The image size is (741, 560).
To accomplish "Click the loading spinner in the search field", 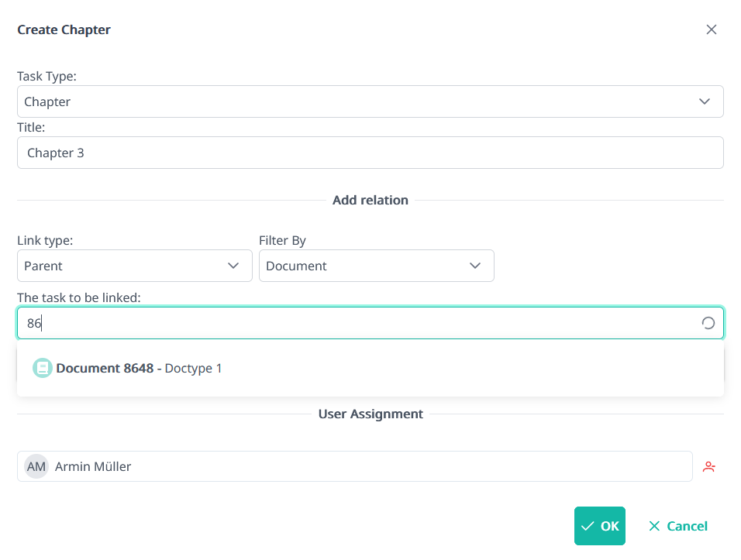I will click(708, 324).
